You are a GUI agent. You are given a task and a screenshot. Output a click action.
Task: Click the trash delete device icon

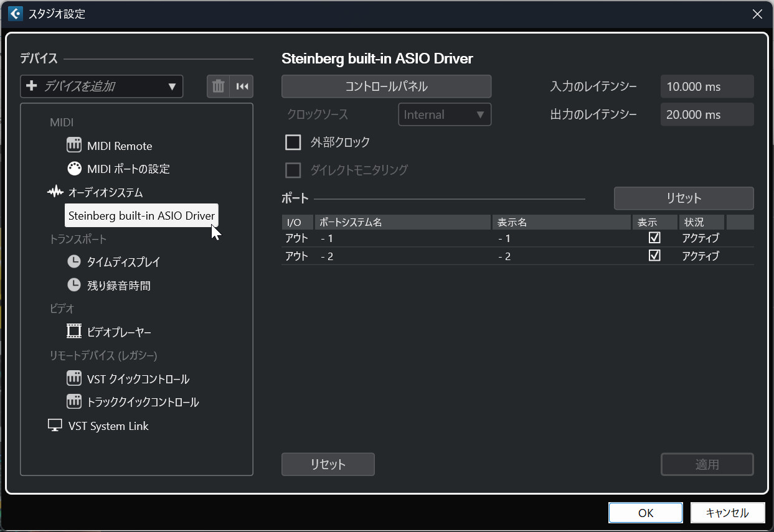click(218, 86)
